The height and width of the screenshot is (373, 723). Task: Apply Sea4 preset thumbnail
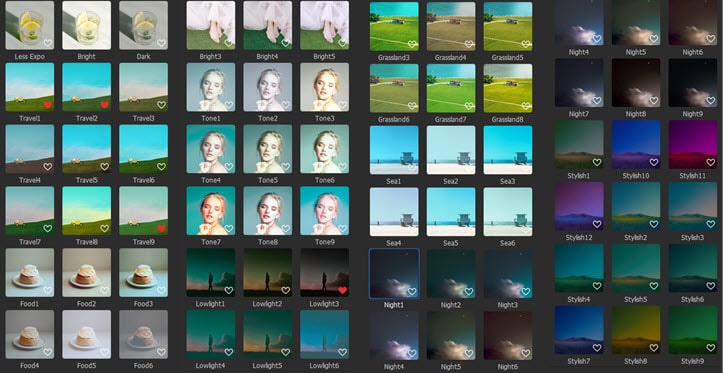(x=394, y=212)
